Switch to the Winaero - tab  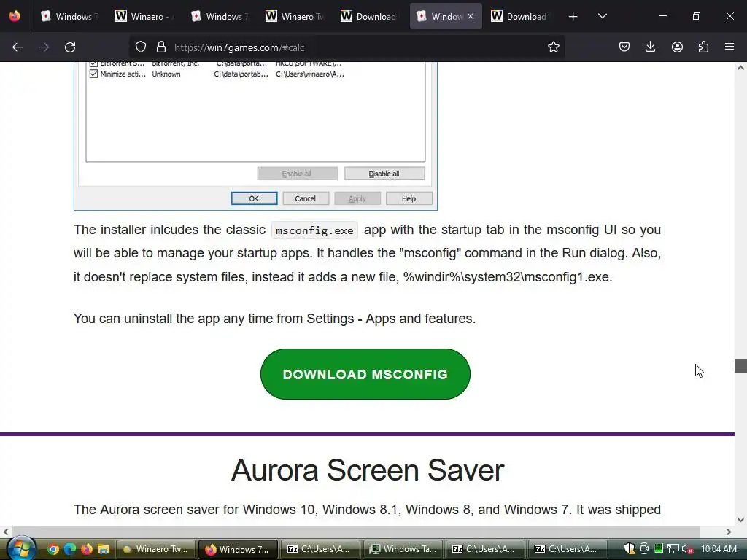tap(144, 16)
